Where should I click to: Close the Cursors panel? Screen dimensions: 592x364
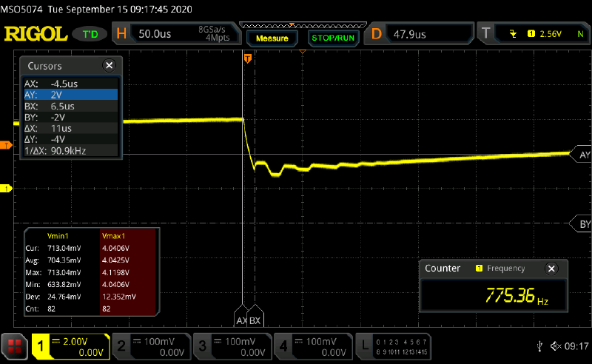(x=110, y=66)
